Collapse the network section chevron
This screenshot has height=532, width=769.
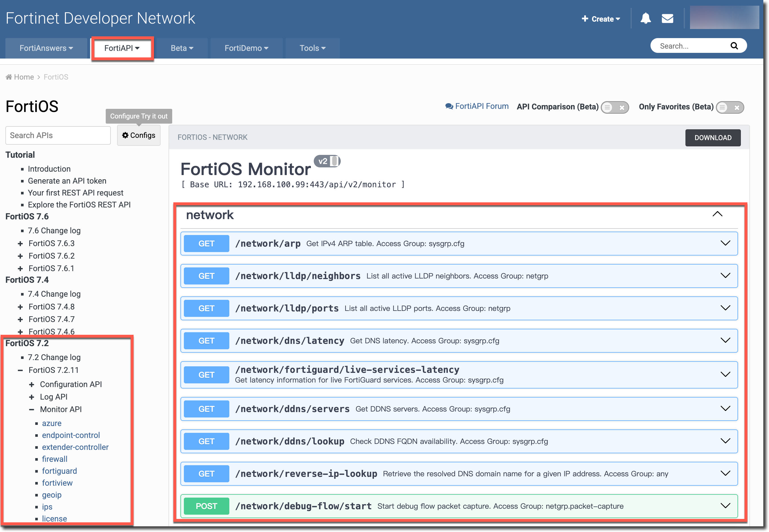(x=717, y=214)
